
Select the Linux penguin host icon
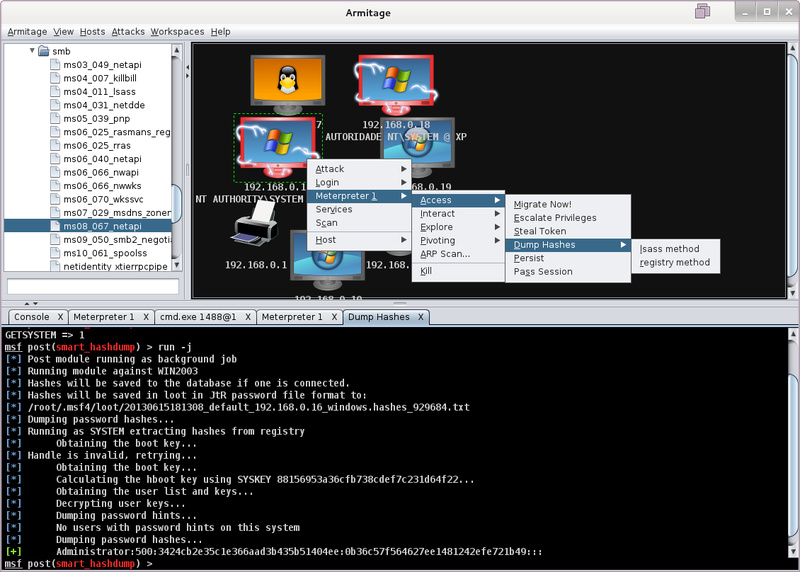[x=288, y=84]
